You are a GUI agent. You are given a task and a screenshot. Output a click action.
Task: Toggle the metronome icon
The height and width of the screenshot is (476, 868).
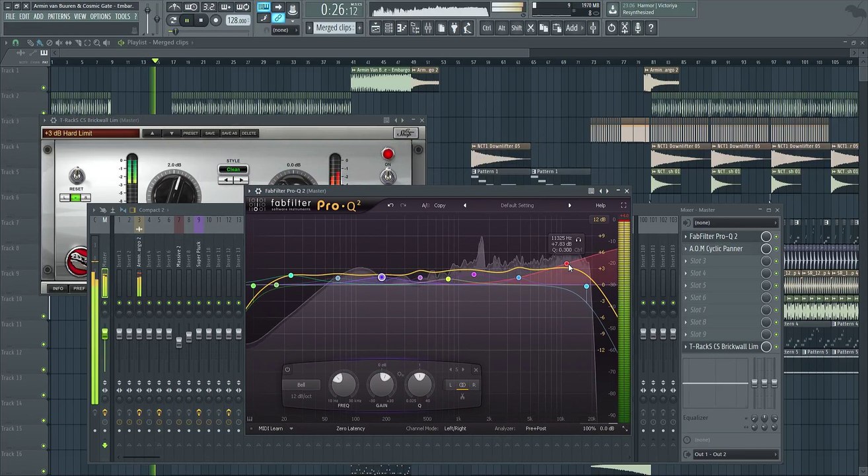pos(174,7)
